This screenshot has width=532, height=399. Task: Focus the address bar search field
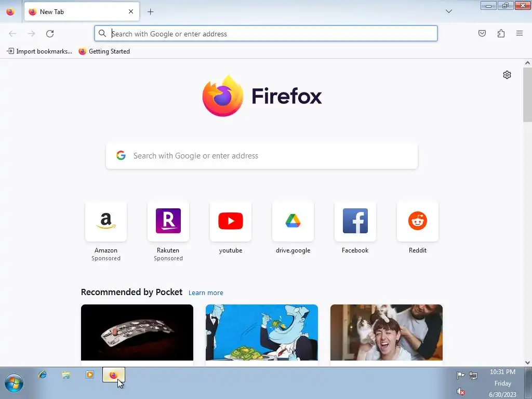266,34
